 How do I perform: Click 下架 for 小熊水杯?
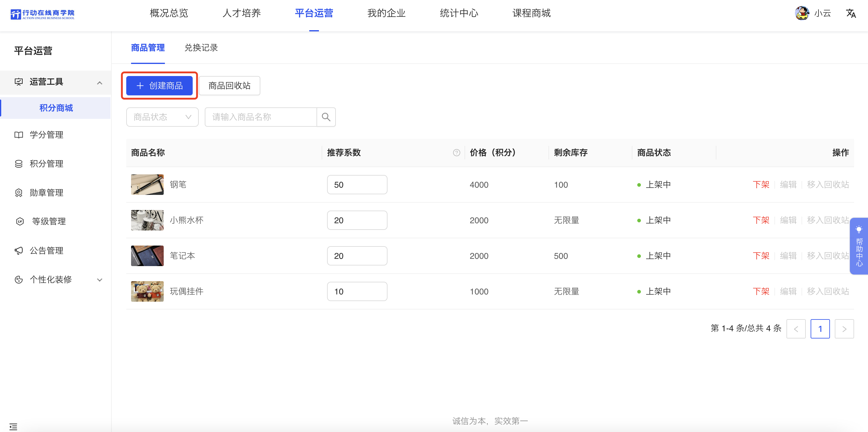[x=761, y=220]
